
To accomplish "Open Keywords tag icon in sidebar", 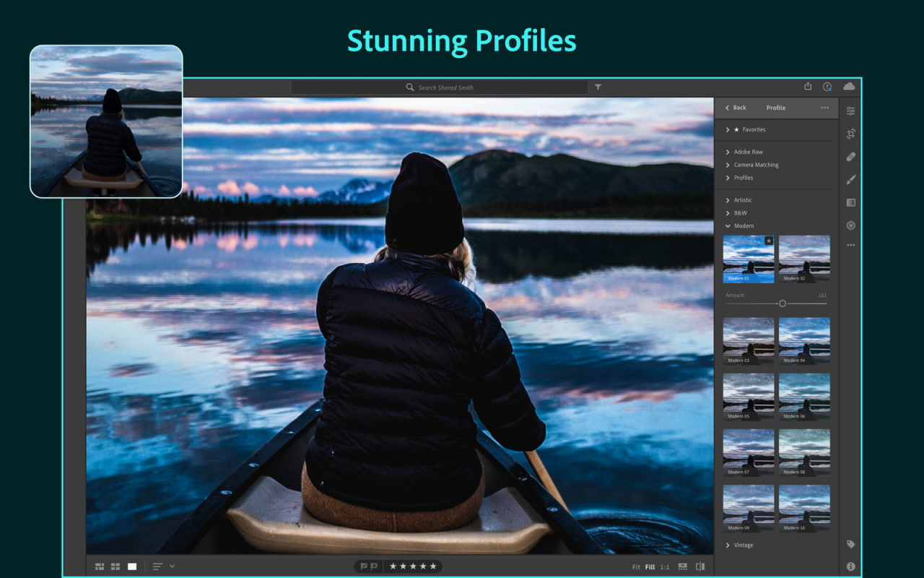I will click(850, 544).
